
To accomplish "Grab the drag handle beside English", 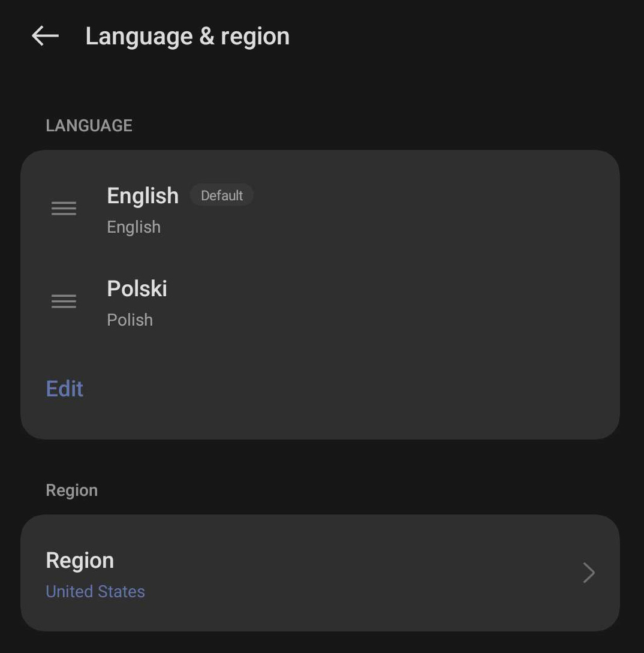I will pos(64,208).
